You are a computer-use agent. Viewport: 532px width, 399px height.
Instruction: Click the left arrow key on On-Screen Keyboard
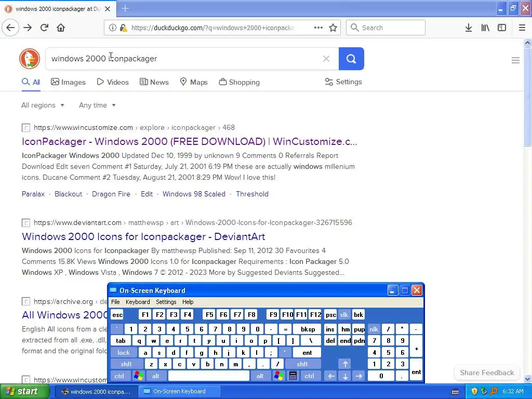331,376
